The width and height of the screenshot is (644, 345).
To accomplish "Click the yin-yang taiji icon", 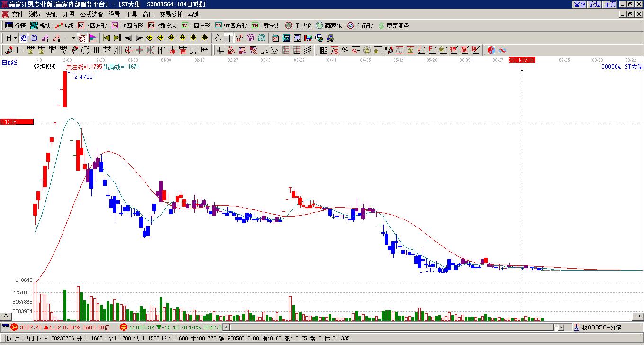I will pos(492,50).
